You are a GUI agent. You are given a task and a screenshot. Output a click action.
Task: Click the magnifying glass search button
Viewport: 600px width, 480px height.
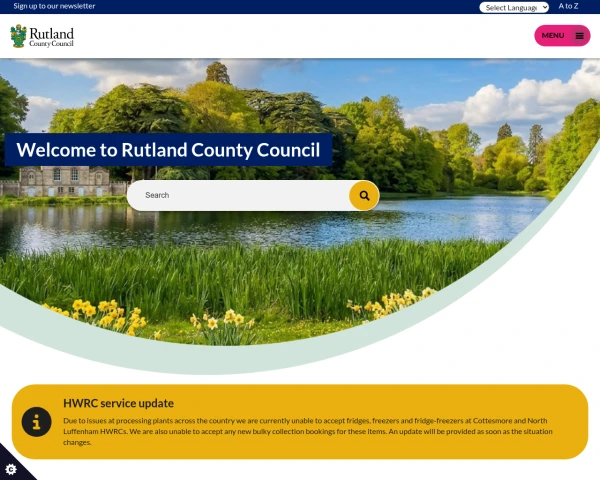pos(364,196)
